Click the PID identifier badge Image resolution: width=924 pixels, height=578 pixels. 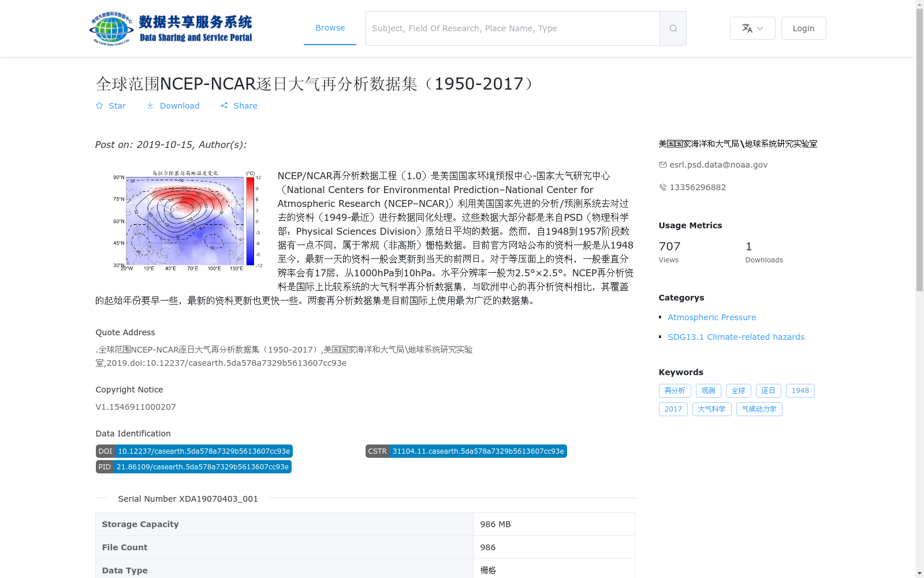(x=193, y=467)
